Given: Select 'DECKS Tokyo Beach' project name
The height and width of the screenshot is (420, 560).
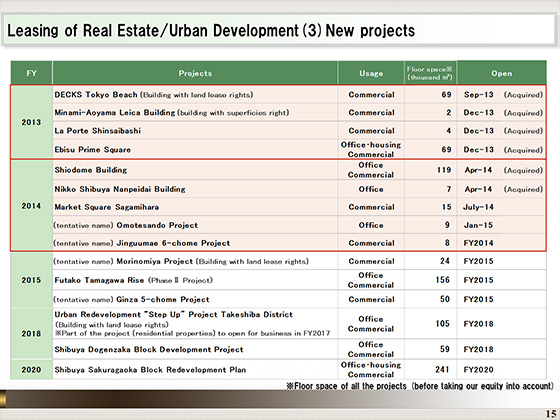Looking at the screenshot, I should [96, 95].
